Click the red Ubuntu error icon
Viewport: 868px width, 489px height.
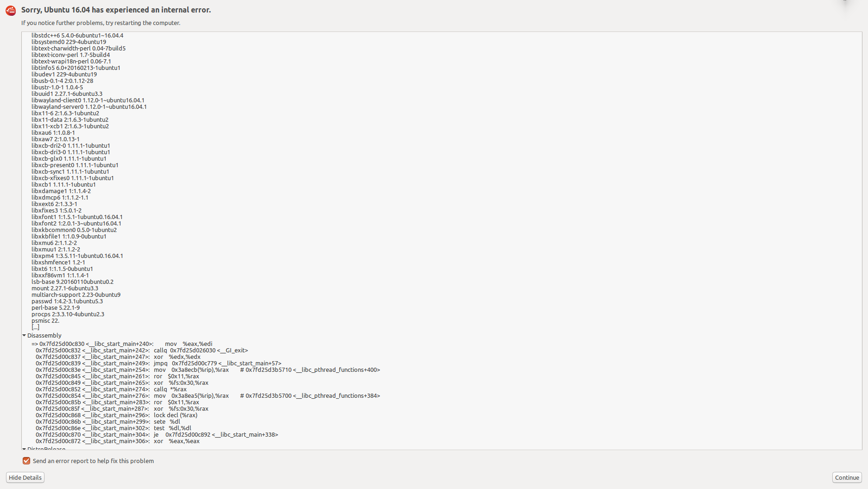click(x=11, y=11)
